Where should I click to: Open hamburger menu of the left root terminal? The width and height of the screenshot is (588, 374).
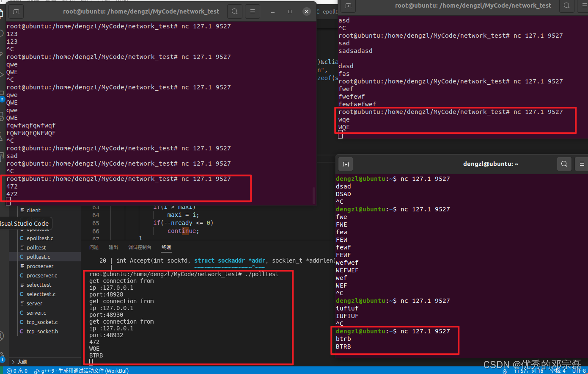pyautogui.click(x=253, y=11)
